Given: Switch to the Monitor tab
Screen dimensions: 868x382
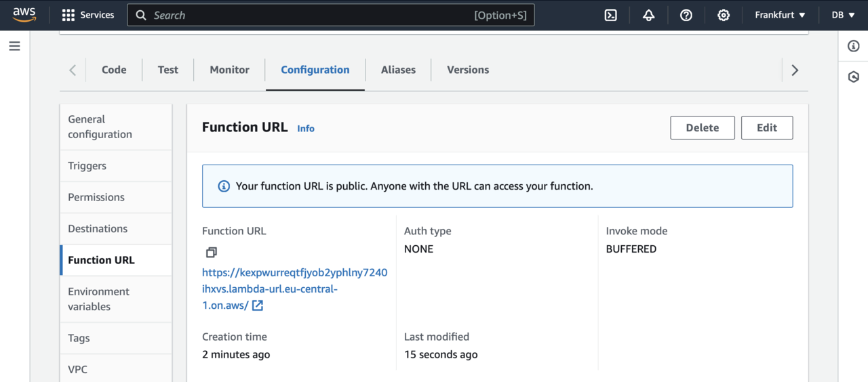Looking at the screenshot, I should click(x=229, y=70).
